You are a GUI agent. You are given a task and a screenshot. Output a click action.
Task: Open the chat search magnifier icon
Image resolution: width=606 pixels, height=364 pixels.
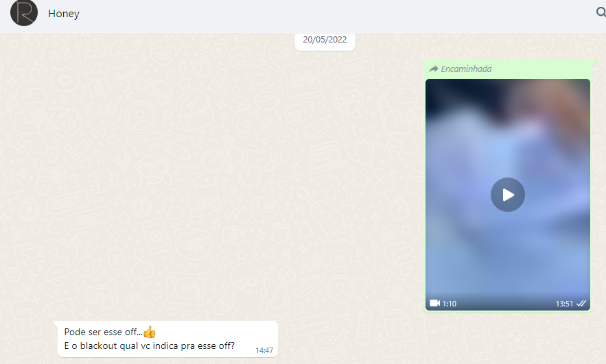click(601, 12)
